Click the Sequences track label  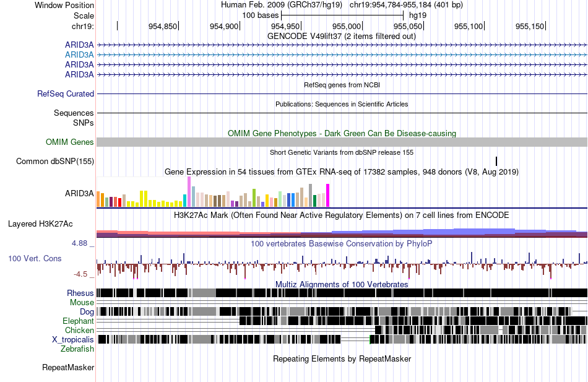[74, 113]
